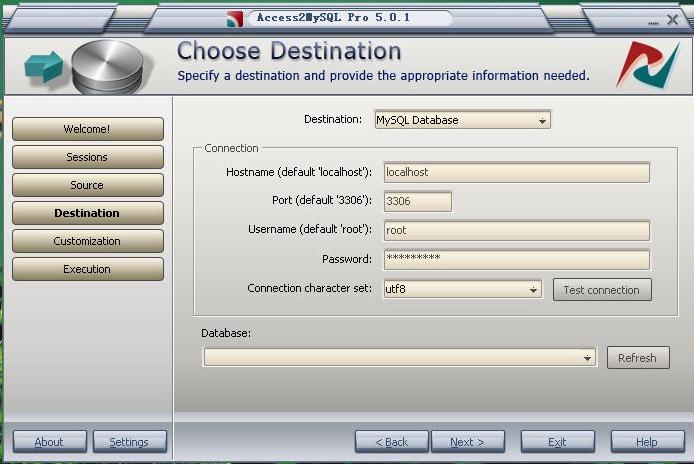Click the 'Destination:' label
Viewport: 694px width, 464px height.
click(333, 120)
